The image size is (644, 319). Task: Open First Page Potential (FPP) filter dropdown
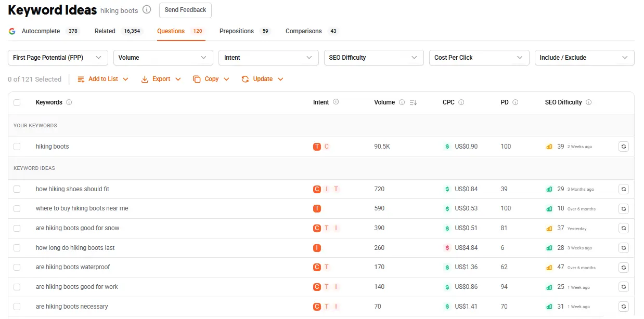click(58, 58)
